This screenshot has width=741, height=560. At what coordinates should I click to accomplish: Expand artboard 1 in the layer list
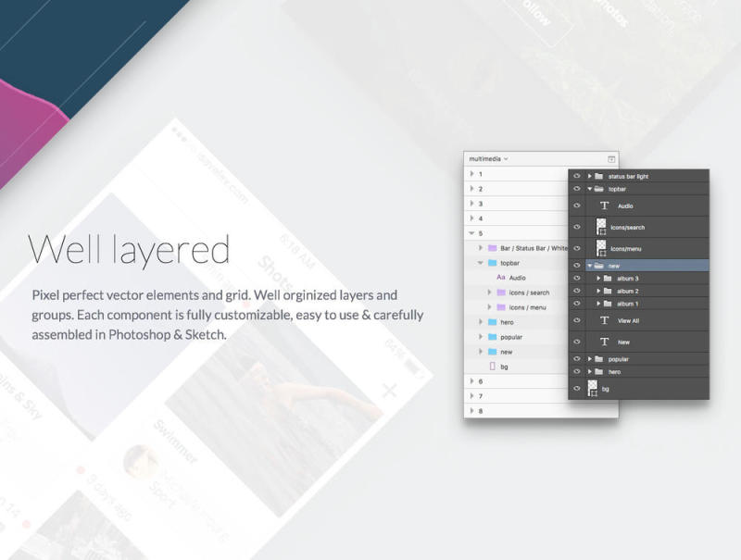coord(471,174)
